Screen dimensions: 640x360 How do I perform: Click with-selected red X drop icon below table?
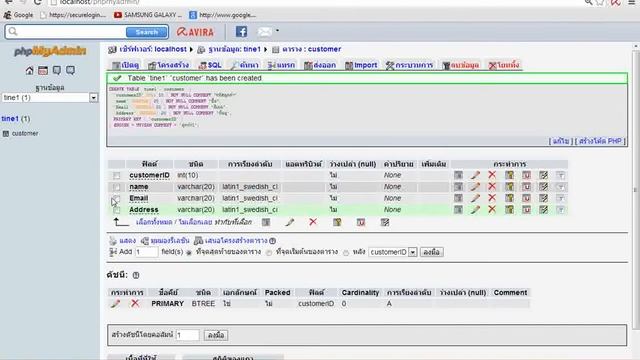[x=313, y=222]
